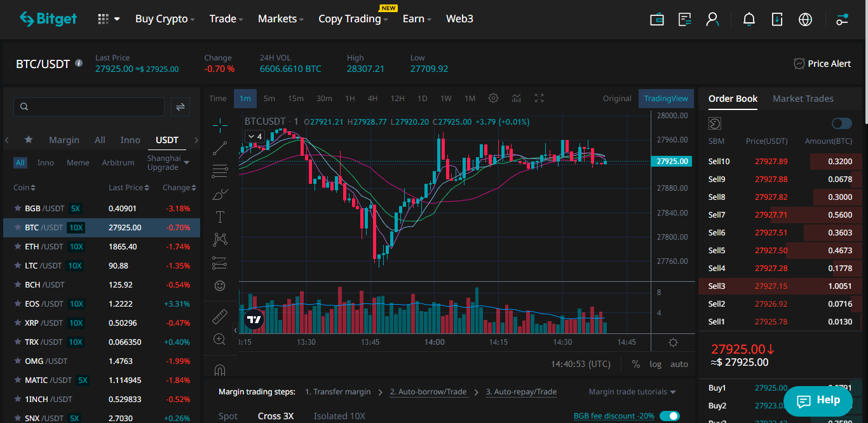Toggle the magnet mode tool

220,370
